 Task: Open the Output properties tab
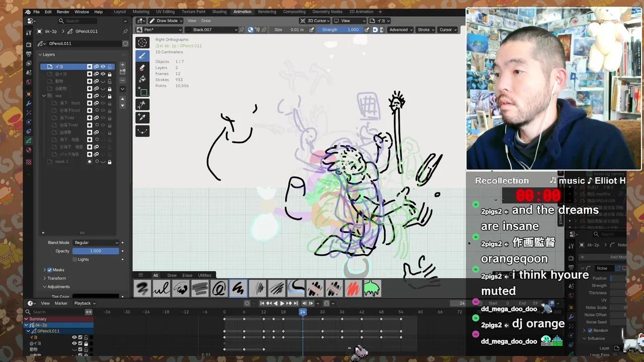(29, 54)
